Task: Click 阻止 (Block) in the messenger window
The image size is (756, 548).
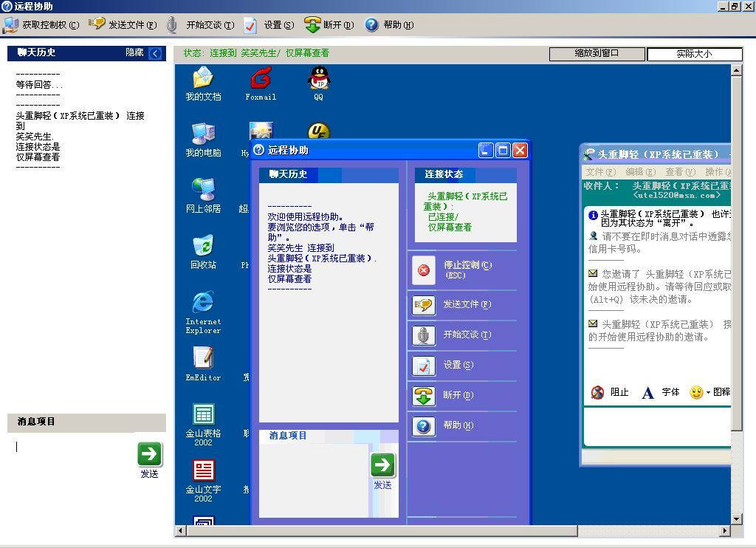Action: 610,392
